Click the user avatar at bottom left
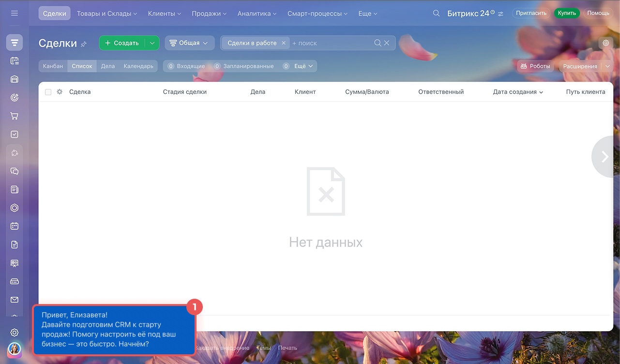620x364 pixels. point(15,349)
